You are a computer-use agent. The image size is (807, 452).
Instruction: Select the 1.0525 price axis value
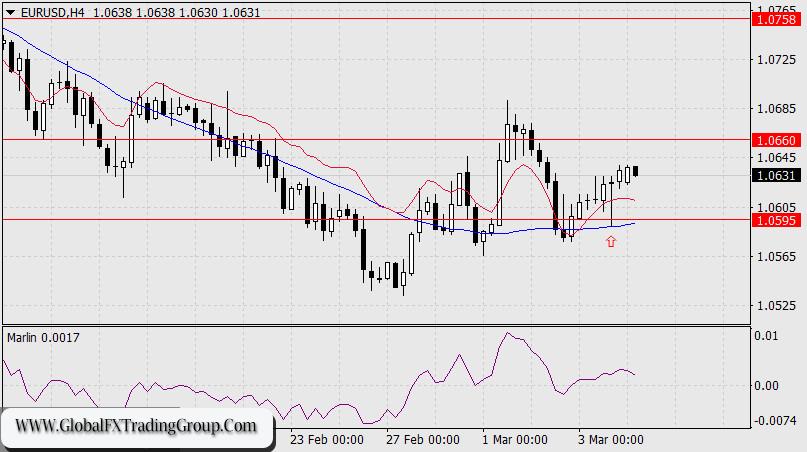(776, 305)
